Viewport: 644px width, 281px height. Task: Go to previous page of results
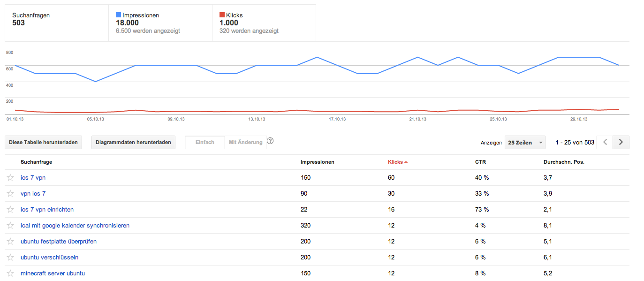(605, 142)
